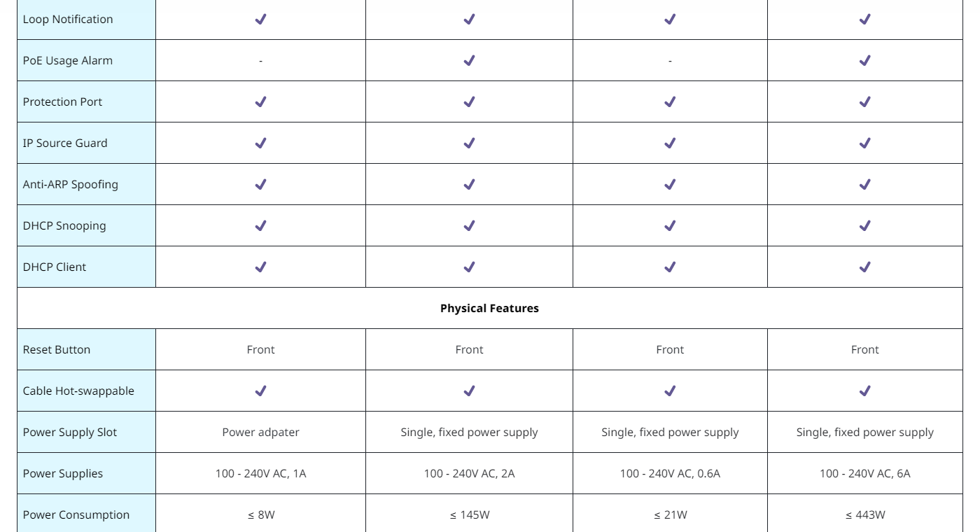Screen dimensions: 980x532
Task: Click the dash in PoE Usage Alarm first column
Action: coord(260,61)
